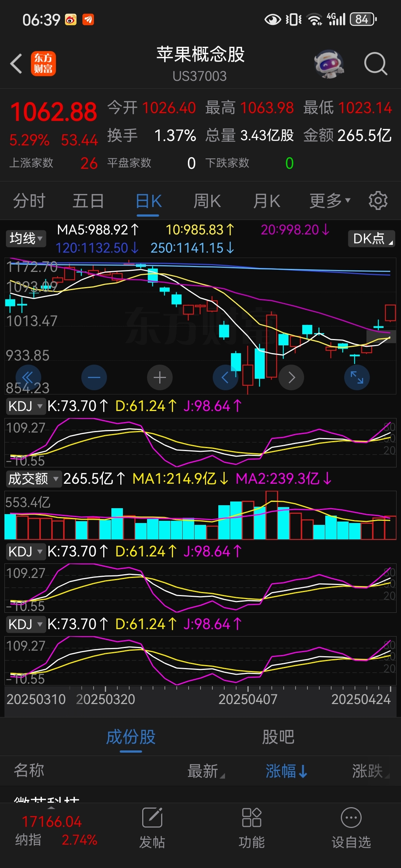Open the 均线 indicator dropdown
401x868 pixels.
pyautogui.click(x=26, y=238)
